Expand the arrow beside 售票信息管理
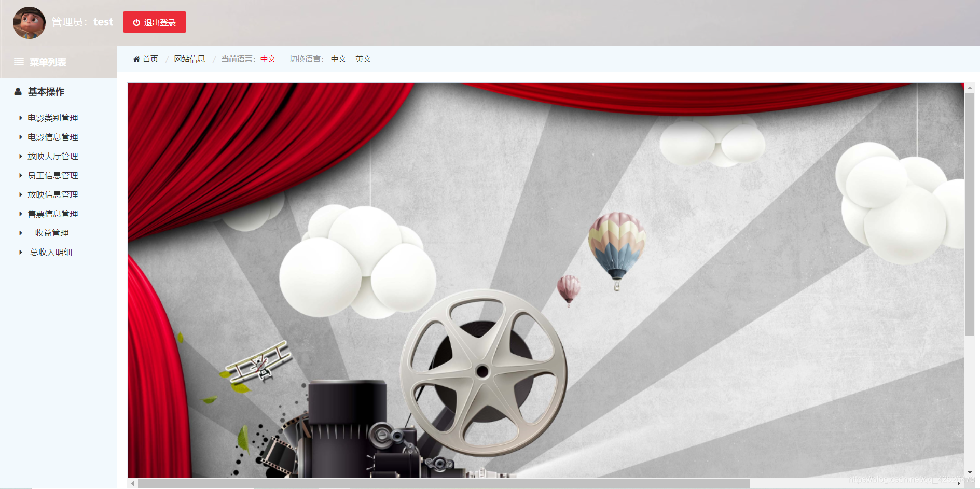Viewport: 980px width, 489px height. point(21,214)
